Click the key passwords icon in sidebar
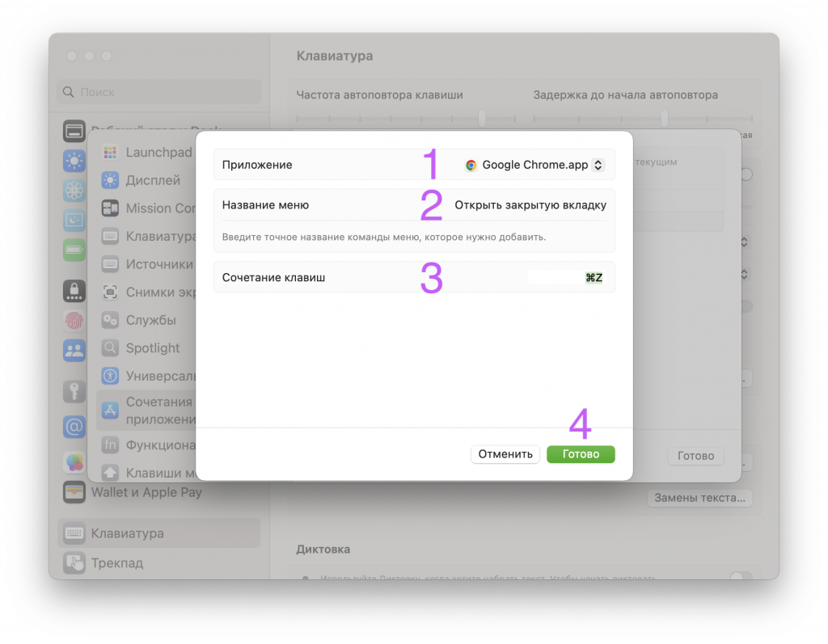 pyautogui.click(x=74, y=391)
